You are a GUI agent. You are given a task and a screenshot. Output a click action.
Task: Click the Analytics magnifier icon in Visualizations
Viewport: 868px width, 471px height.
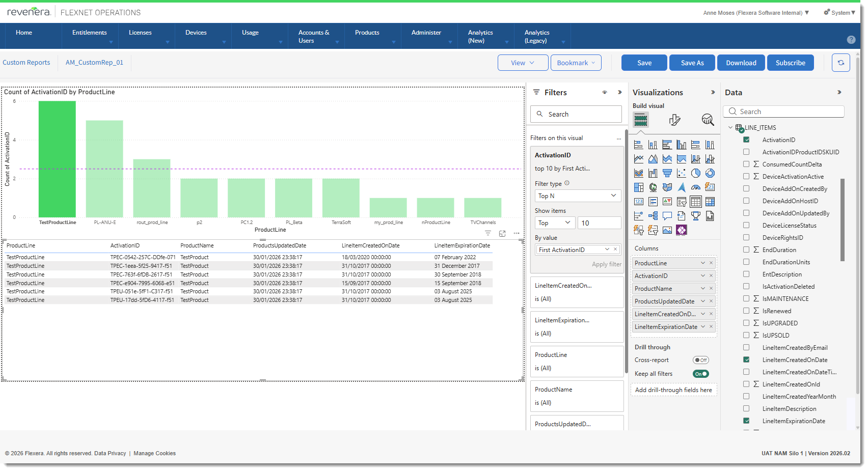click(708, 120)
